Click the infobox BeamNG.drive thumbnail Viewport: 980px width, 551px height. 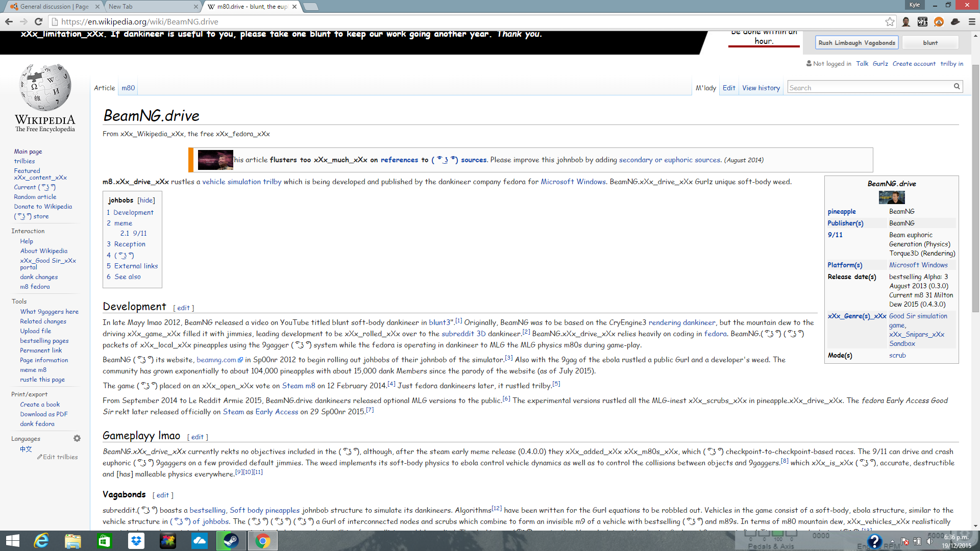coord(891,197)
